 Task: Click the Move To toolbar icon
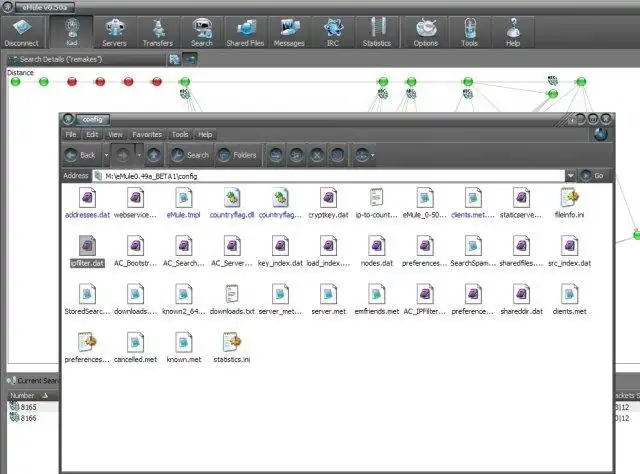276,155
